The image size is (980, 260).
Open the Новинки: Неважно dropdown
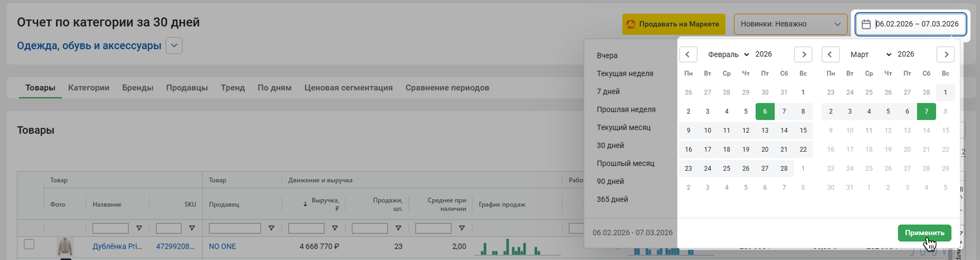tap(790, 24)
